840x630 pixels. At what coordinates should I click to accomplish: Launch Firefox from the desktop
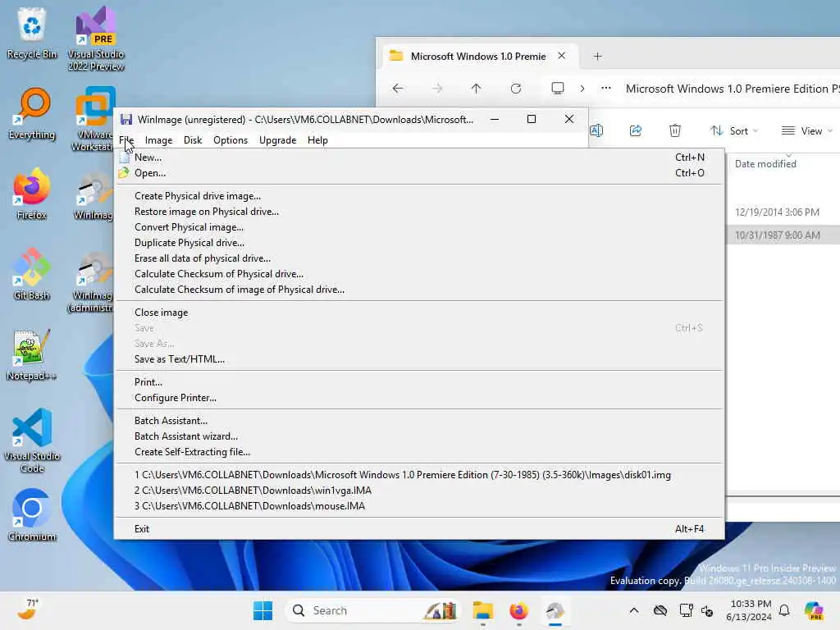point(32,194)
